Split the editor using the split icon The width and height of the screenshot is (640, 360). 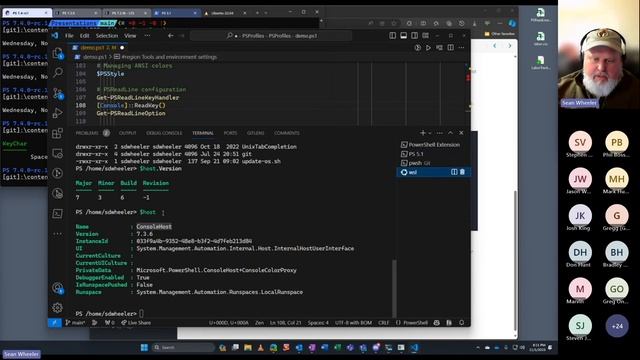[451, 48]
